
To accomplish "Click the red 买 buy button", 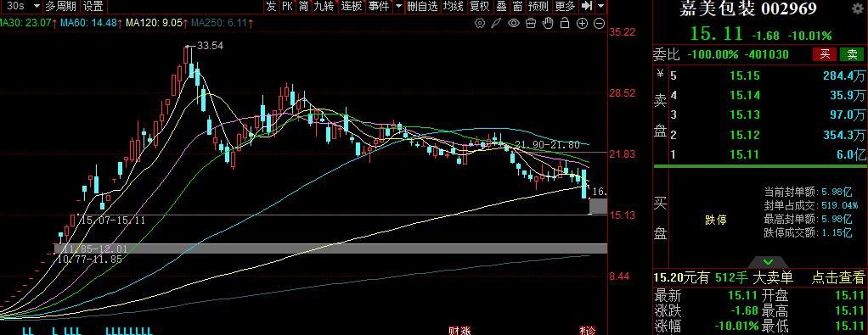I will (825, 54).
